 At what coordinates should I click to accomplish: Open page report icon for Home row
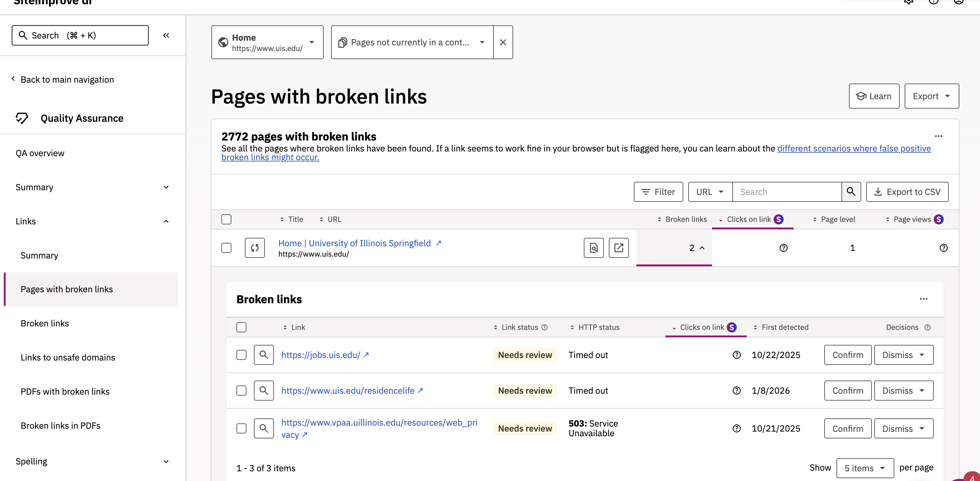[594, 248]
